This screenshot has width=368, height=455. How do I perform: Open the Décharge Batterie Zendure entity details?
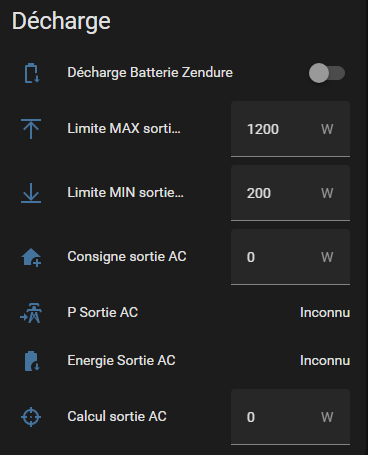pyautogui.click(x=150, y=73)
